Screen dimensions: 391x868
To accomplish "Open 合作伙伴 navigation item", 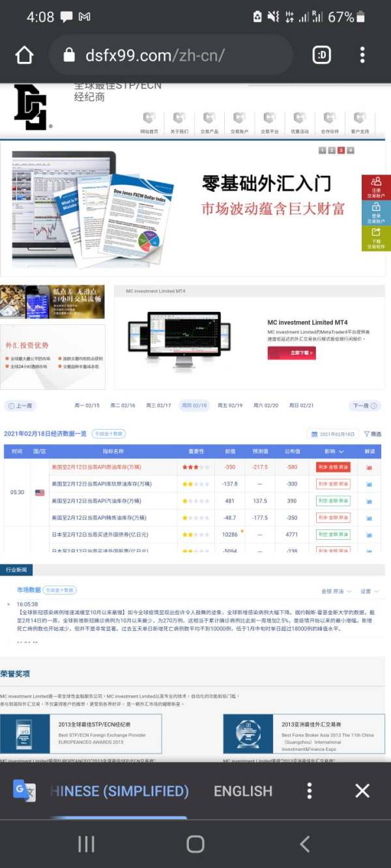I will [330, 123].
